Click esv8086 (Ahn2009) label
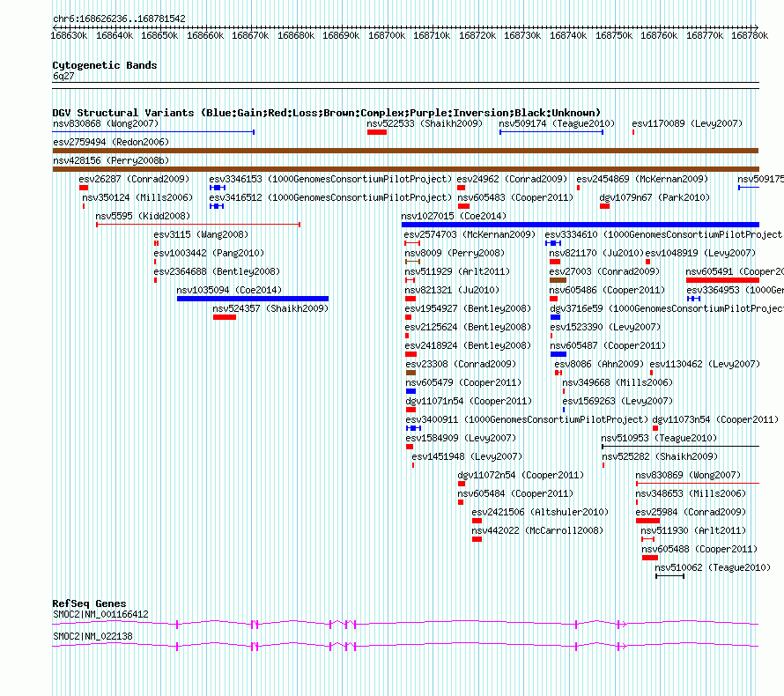Viewport: 784px width, 696px height. coord(599,364)
